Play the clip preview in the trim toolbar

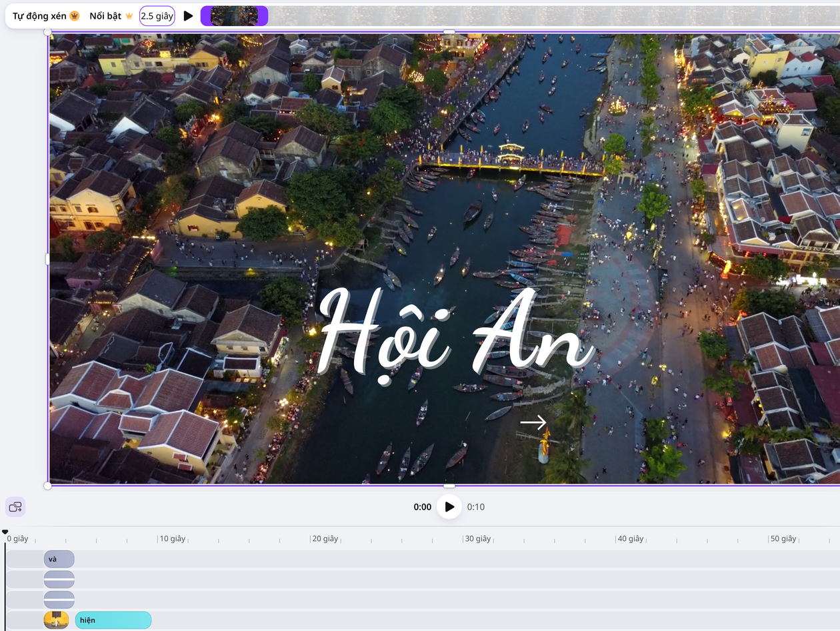pos(188,16)
